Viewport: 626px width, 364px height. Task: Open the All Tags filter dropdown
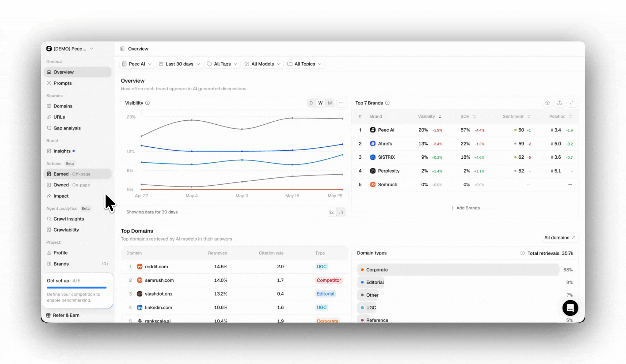pos(223,64)
